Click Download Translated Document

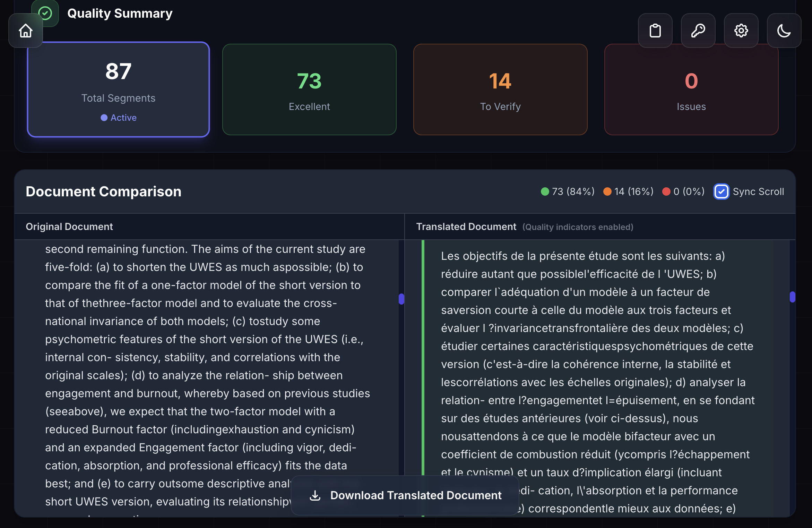(x=405, y=495)
